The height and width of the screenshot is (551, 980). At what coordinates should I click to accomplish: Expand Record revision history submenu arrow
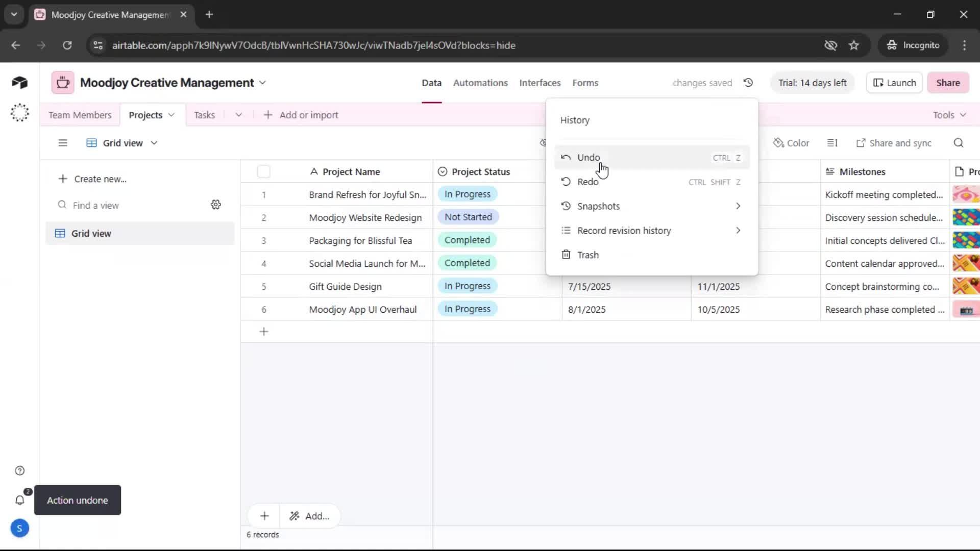coord(738,231)
